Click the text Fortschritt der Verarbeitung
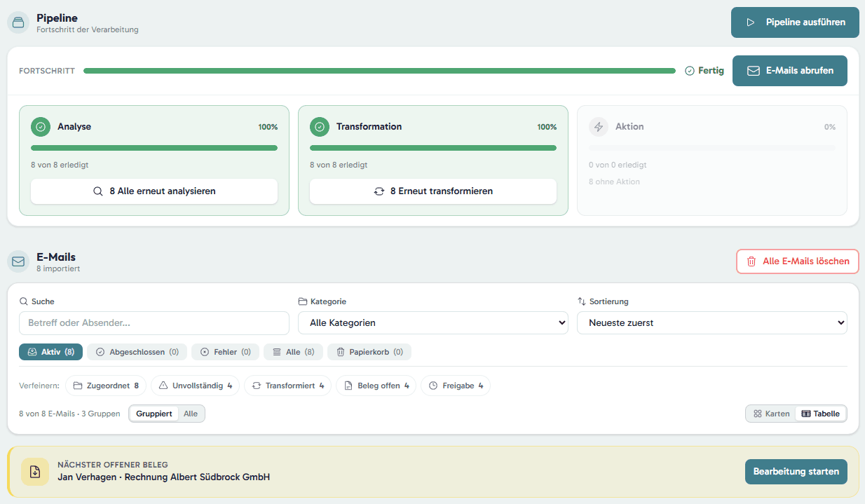The height and width of the screenshot is (504, 865). click(x=88, y=29)
